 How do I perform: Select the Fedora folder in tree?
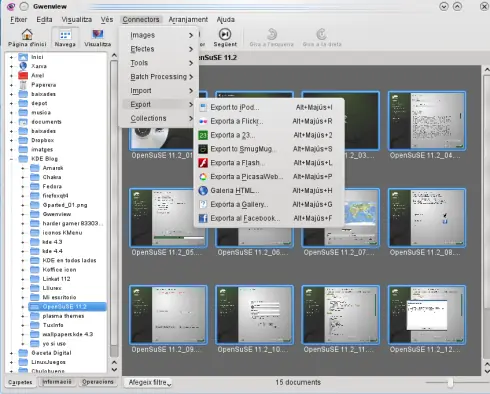[x=52, y=186]
